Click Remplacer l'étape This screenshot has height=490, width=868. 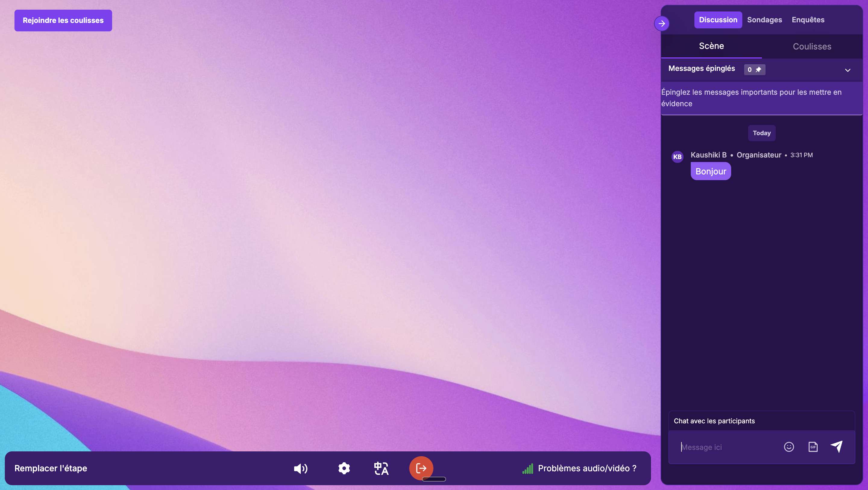pyautogui.click(x=51, y=468)
